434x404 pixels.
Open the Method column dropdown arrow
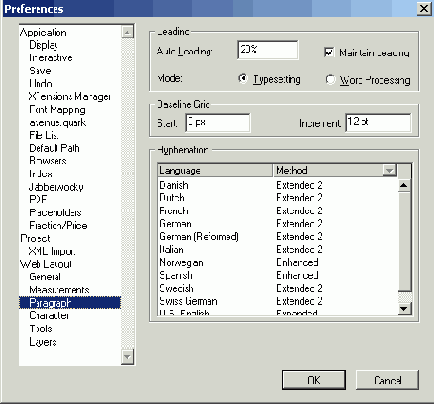point(389,170)
